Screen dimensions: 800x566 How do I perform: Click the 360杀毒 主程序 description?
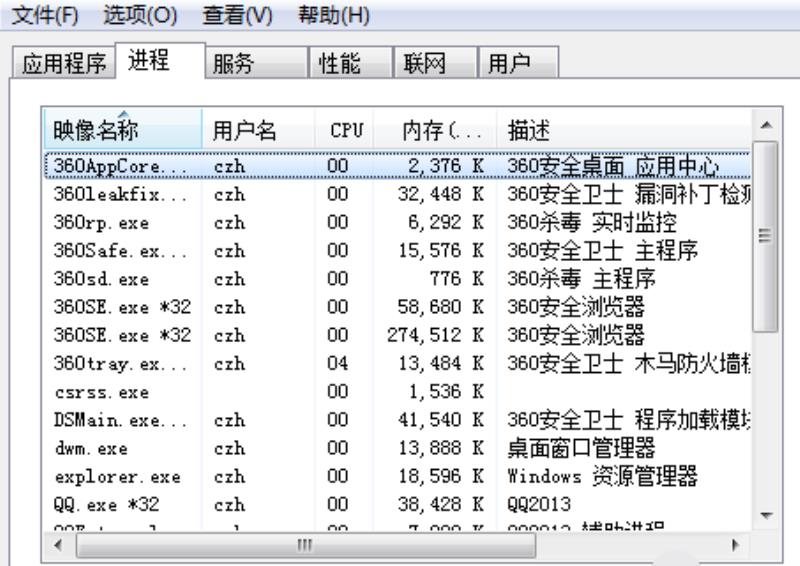click(581, 279)
